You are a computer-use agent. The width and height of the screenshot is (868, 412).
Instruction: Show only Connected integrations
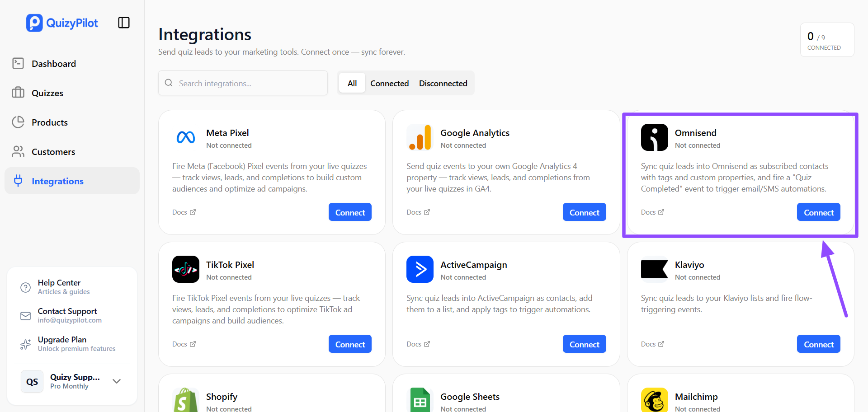click(x=390, y=83)
